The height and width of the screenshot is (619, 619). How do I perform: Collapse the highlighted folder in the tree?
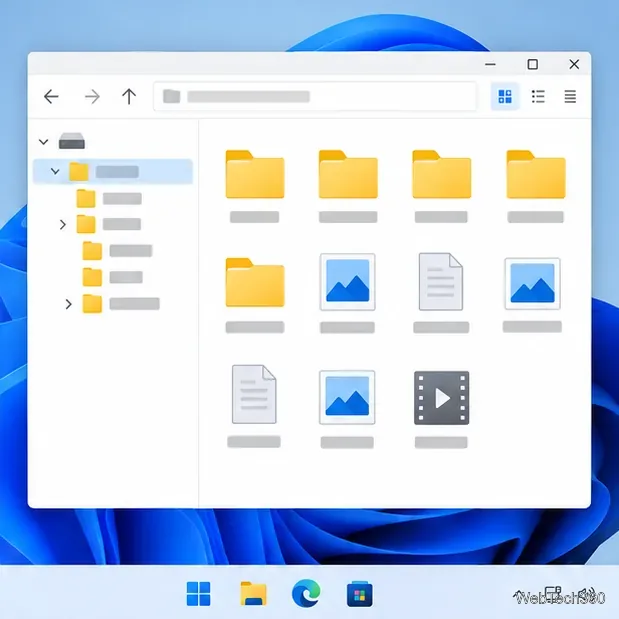pyautogui.click(x=55, y=171)
